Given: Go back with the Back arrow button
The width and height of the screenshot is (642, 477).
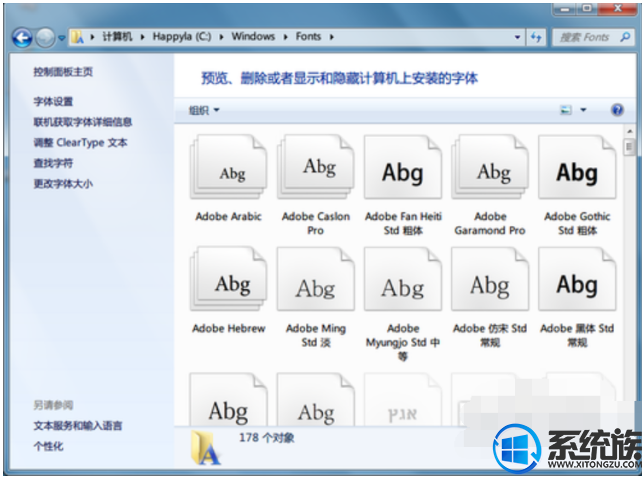Looking at the screenshot, I should tap(22, 38).
